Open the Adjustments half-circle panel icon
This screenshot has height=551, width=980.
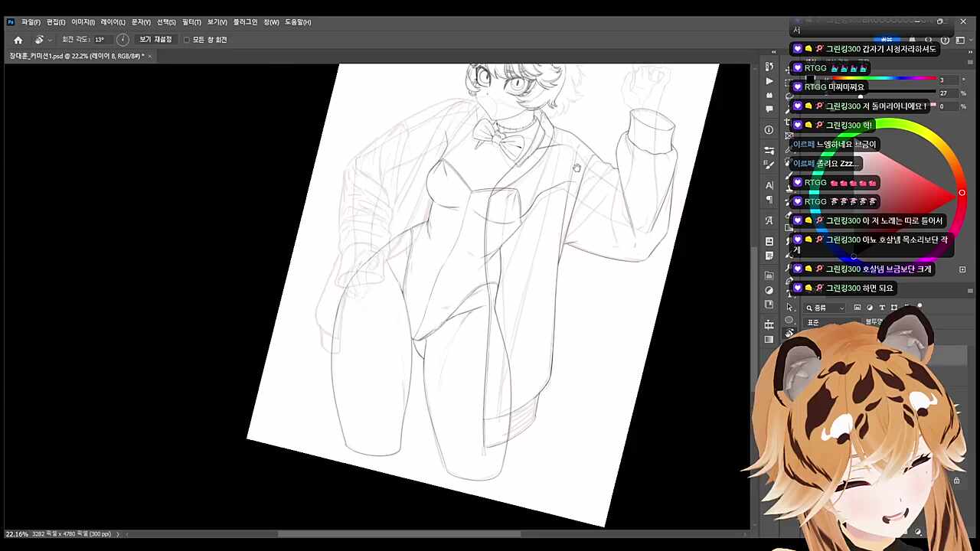pos(769,291)
